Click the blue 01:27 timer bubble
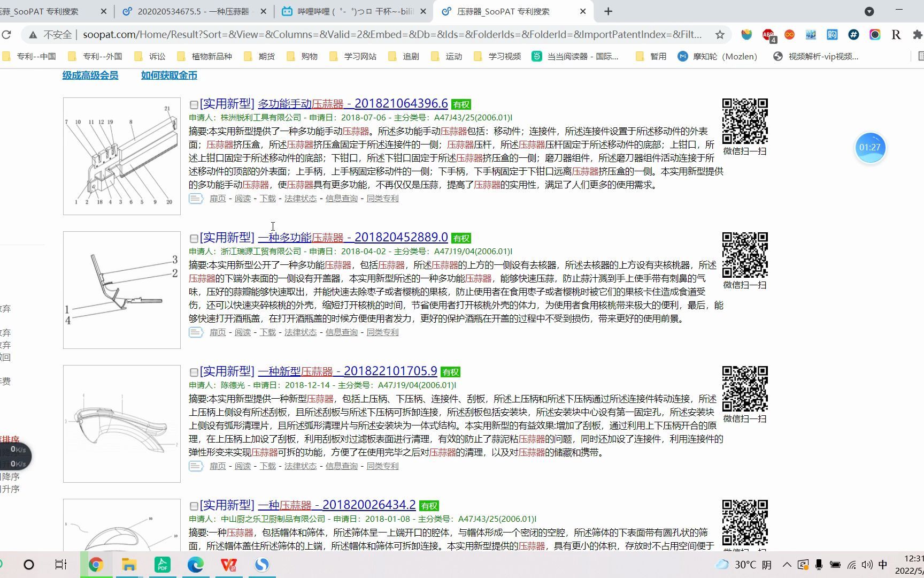The width and height of the screenshot is (924, 578). tap(870, 147)
